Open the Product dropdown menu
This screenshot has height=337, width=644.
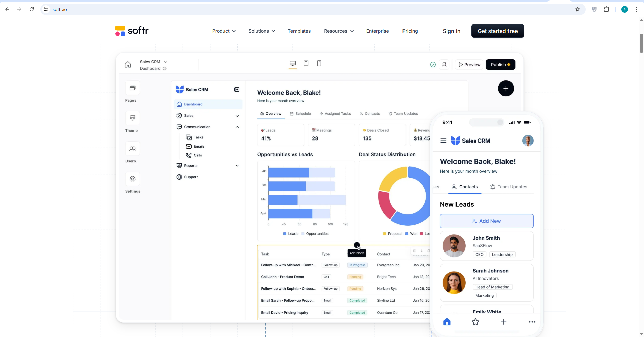224,31
